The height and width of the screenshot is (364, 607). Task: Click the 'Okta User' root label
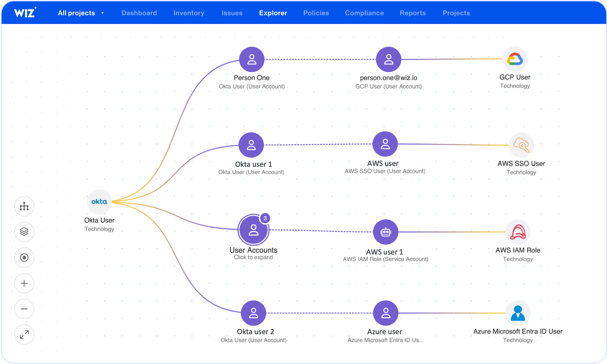coord(99,220)
